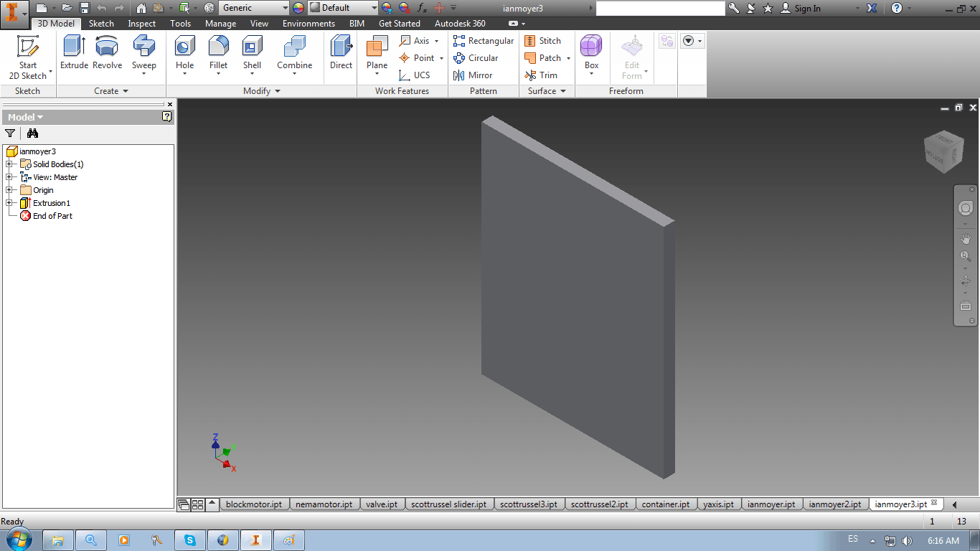The width and height of the screenshot is (980, 551).
Task: Click the binoculars find icon
Action: [x=32, y=133]
